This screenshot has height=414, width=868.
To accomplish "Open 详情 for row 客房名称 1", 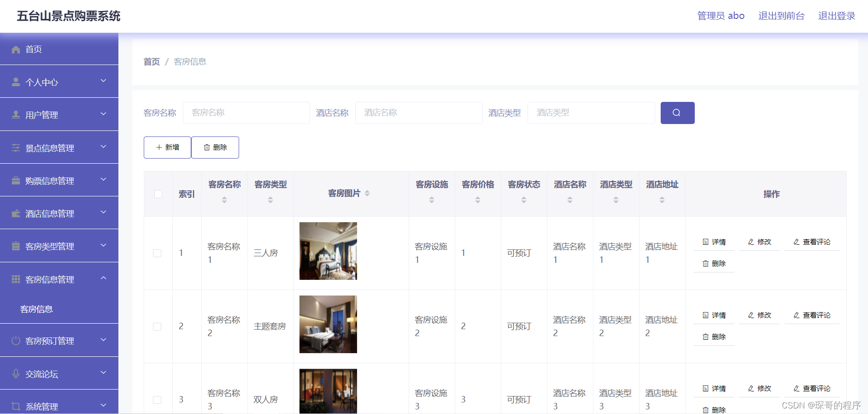I will [x=714, y=242].
